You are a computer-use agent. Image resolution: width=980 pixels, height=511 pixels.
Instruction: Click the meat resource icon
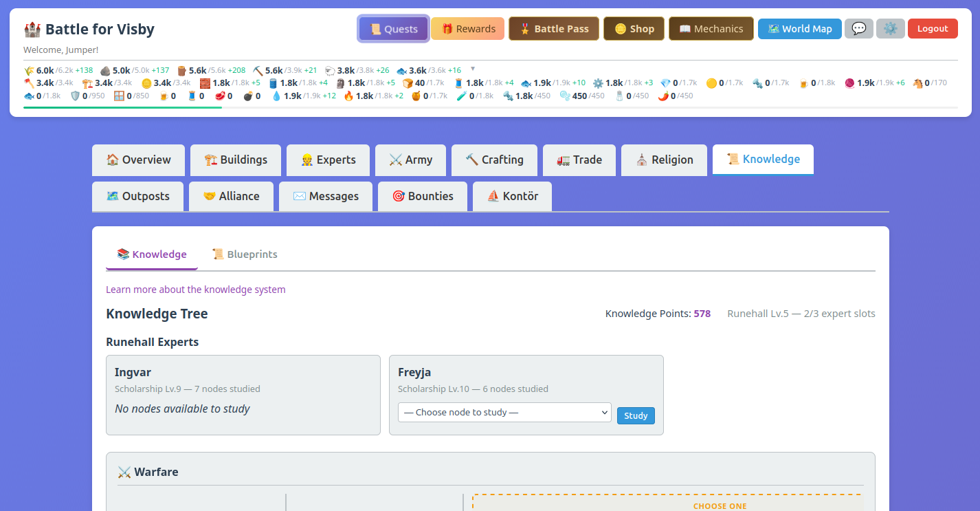coord(220,96)
